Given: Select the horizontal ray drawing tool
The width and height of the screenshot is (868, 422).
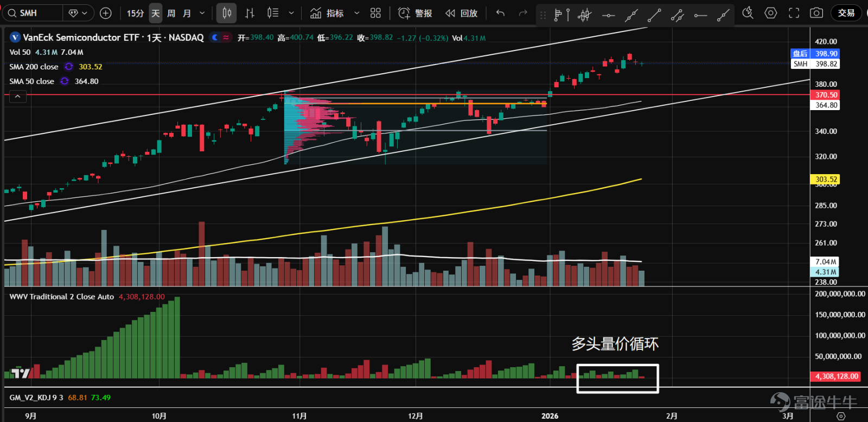Looking at the screenshot, I should point(700,15).
